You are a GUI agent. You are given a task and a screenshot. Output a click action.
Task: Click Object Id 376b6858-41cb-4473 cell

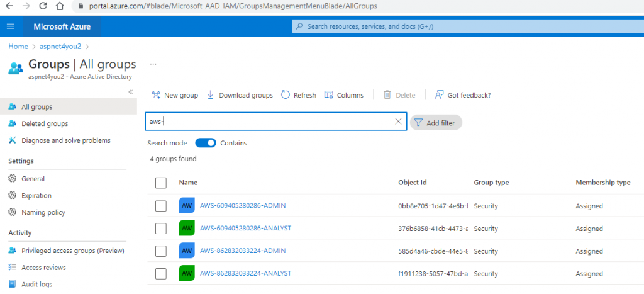(x=433, y=228)
